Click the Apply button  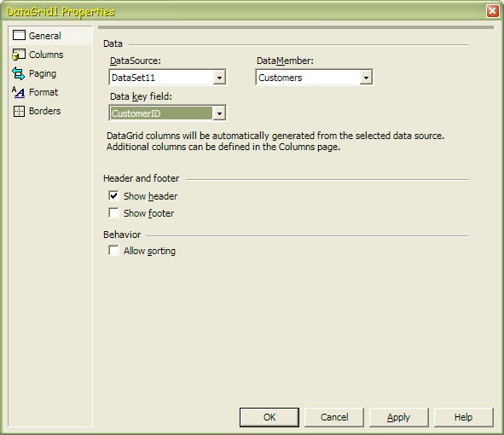[x=398, y=417]
